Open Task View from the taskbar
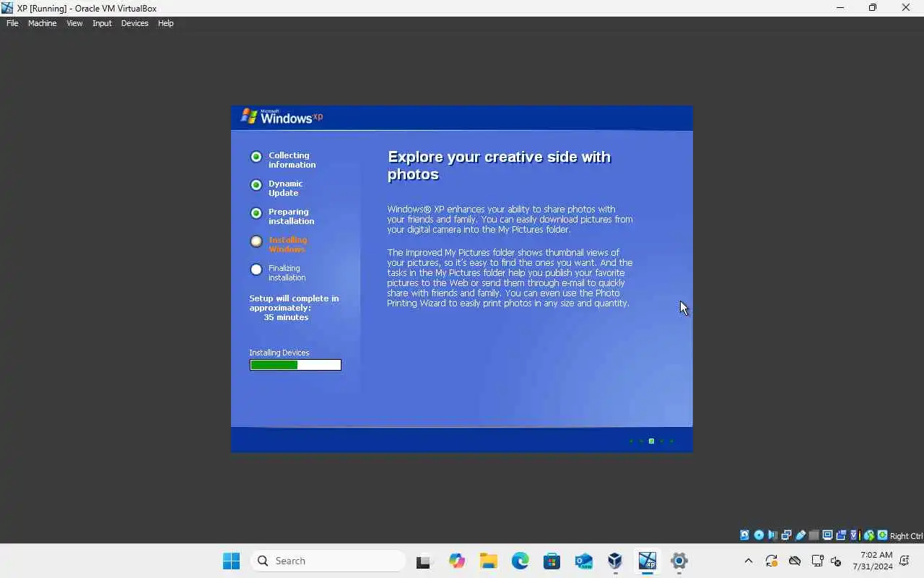Screen dimensions: 924x578 click(424, 561)
